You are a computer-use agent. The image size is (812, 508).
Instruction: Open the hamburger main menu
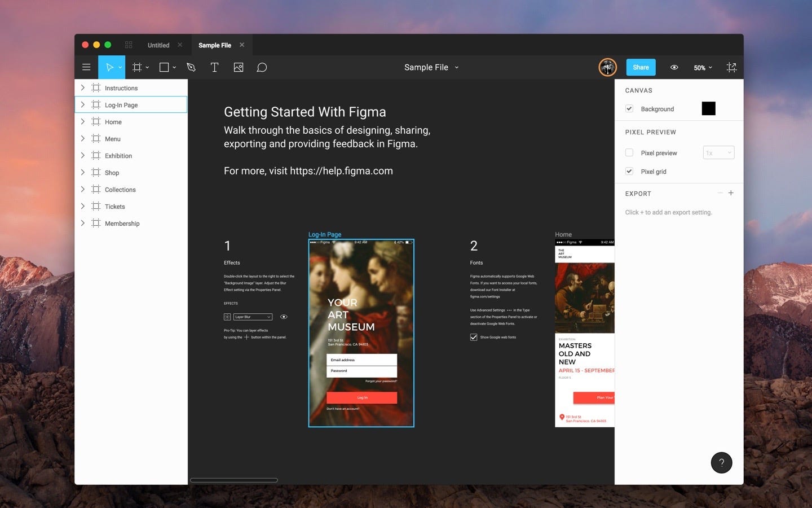tap(86, 67)
